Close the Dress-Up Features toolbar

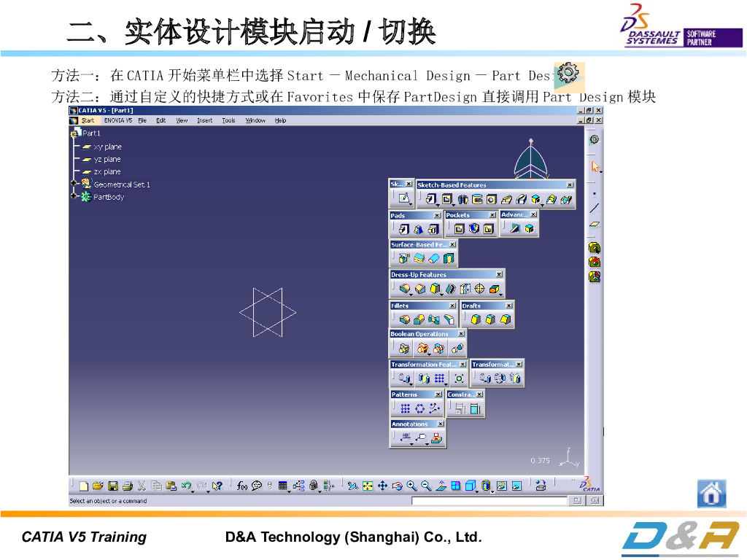tap(499, 274)
